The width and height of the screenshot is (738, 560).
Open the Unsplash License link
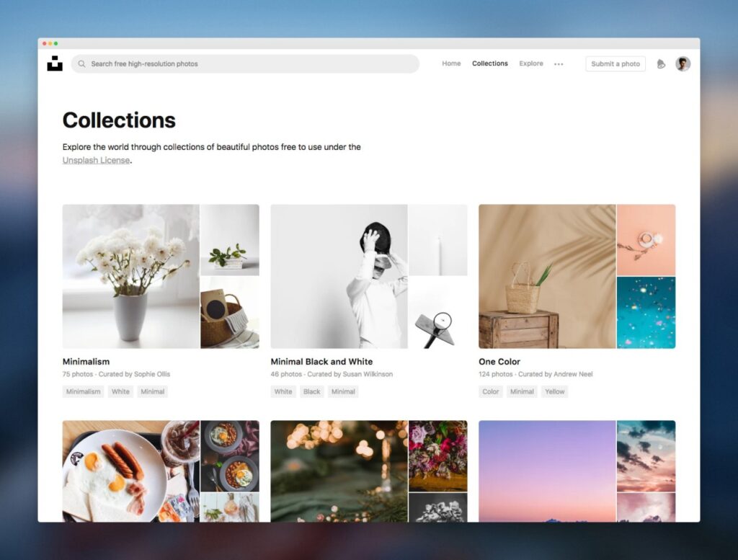coord(96,160)
